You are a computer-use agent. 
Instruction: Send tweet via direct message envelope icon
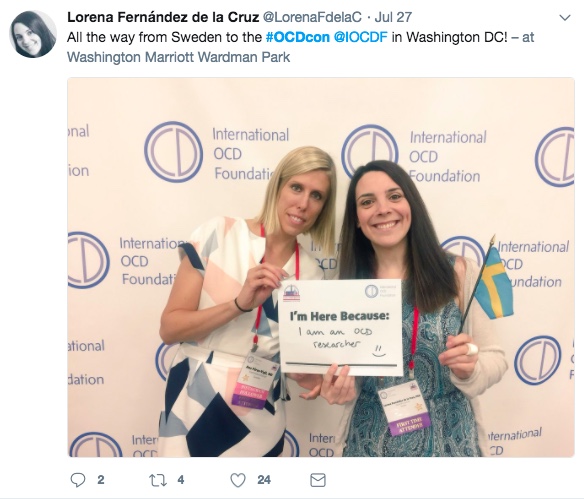point(318,480)
